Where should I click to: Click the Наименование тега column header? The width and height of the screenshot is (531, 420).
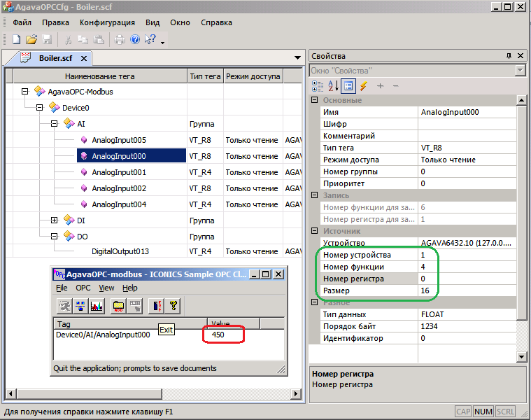pyautogui.click(x=100, y=76)
